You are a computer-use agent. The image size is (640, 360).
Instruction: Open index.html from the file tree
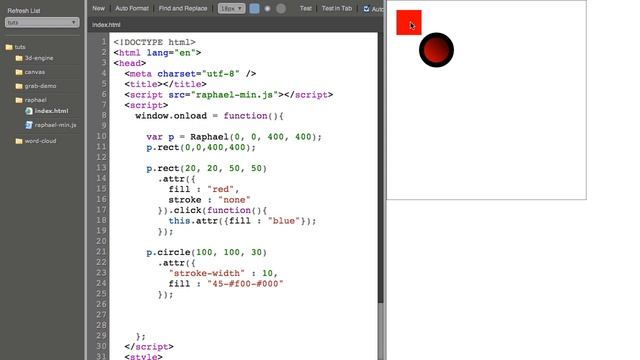pyautogui.click(x=51, y=111)
